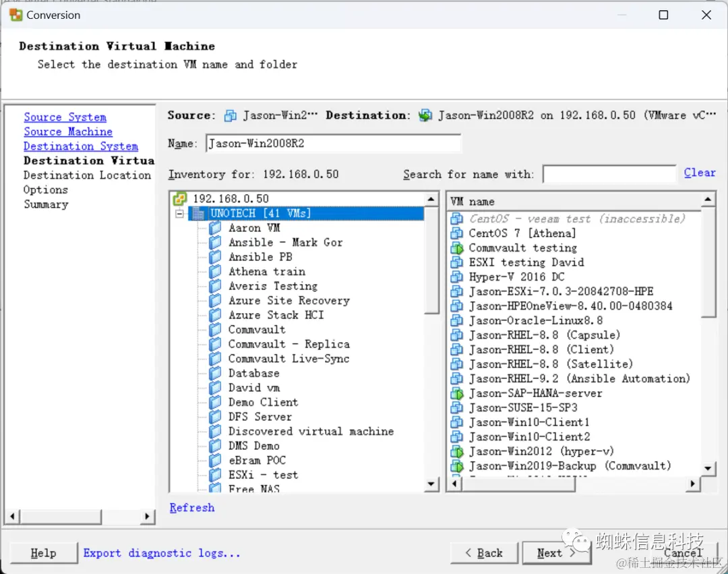Select Jason-ESXi-7.0.3-20842708-HPE in VM list
Viewport: 728px width, 574px height.
[561, 291]
